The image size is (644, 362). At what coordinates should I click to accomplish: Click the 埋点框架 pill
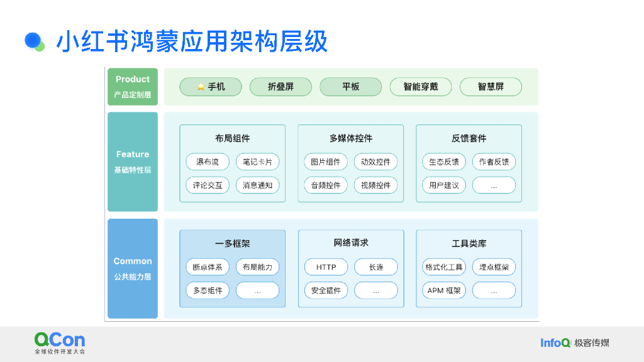pos(494,266)
